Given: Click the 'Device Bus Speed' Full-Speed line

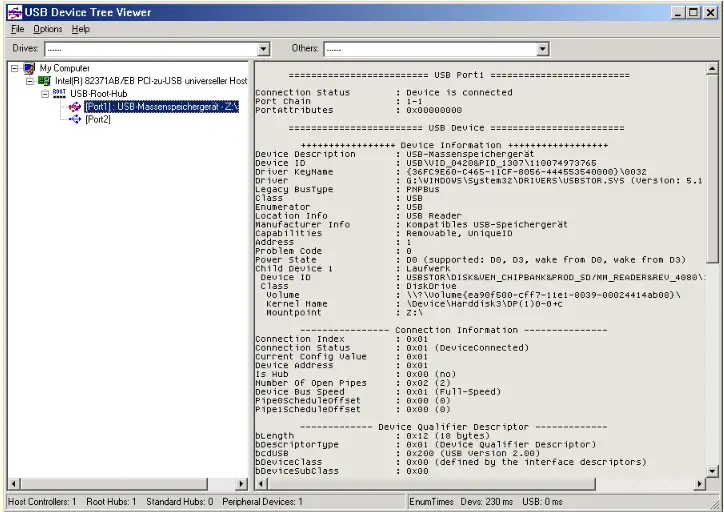Looking at the screenshot, I should (378, 392).
